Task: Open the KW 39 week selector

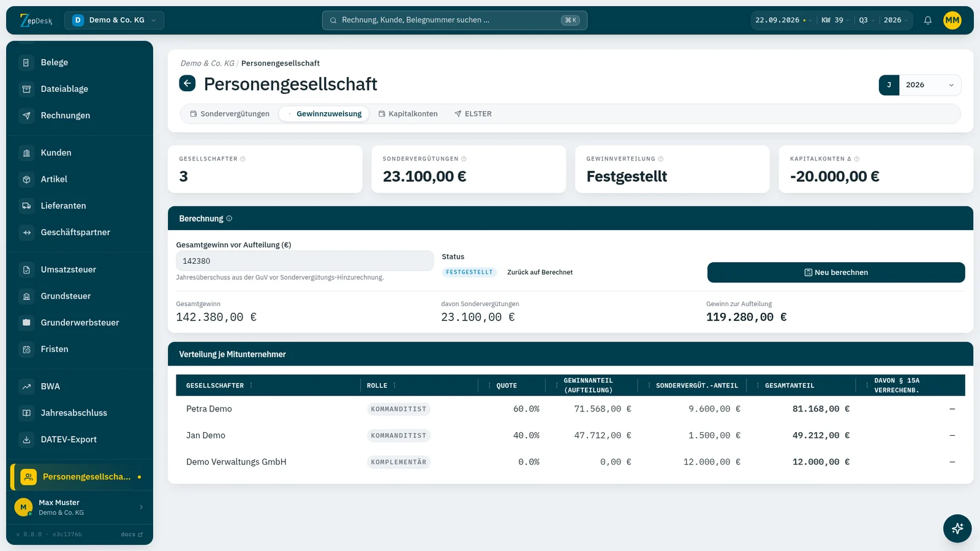Action: pos(835,20)
